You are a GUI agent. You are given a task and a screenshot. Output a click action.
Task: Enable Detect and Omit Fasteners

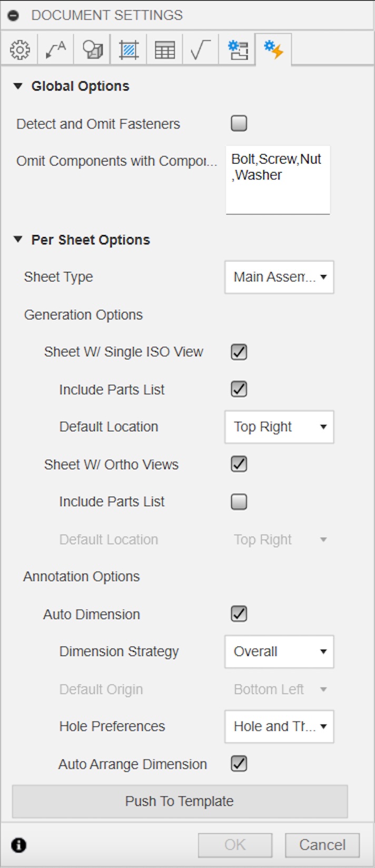[239, 123]
